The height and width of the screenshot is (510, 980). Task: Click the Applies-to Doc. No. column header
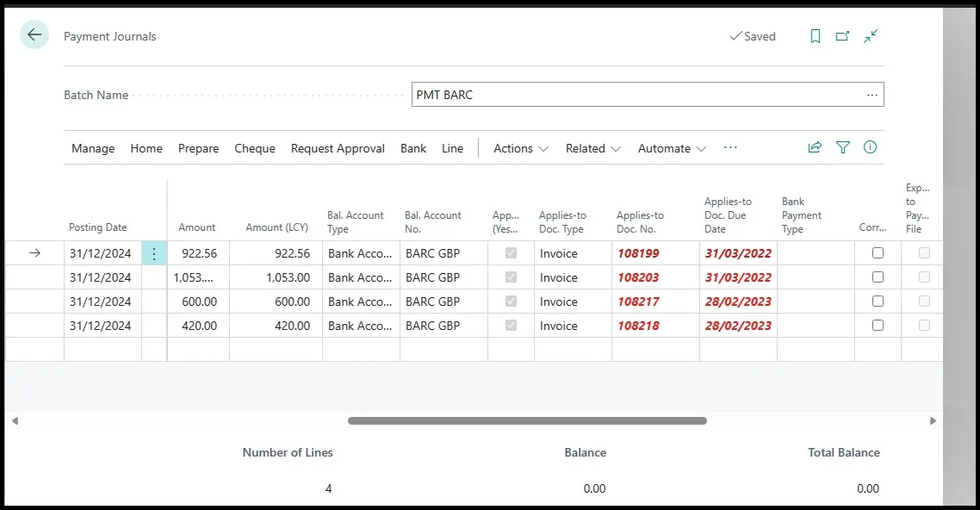640,222
